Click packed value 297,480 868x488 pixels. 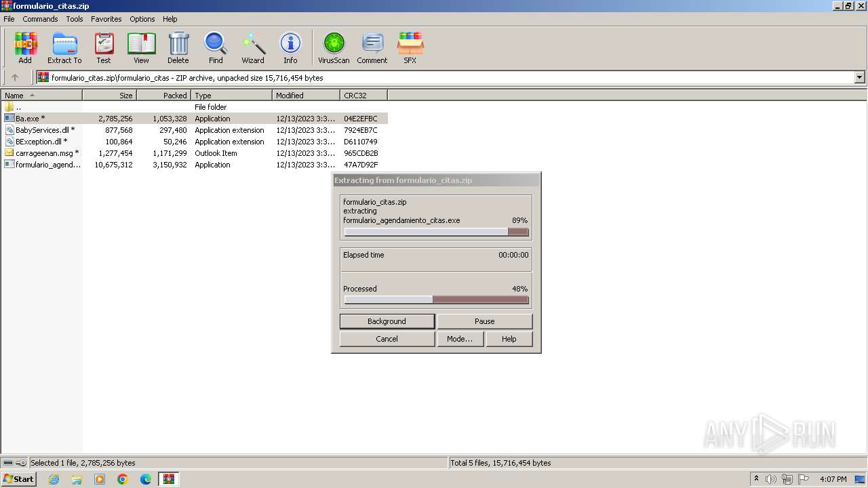click(x=173, y=130)
